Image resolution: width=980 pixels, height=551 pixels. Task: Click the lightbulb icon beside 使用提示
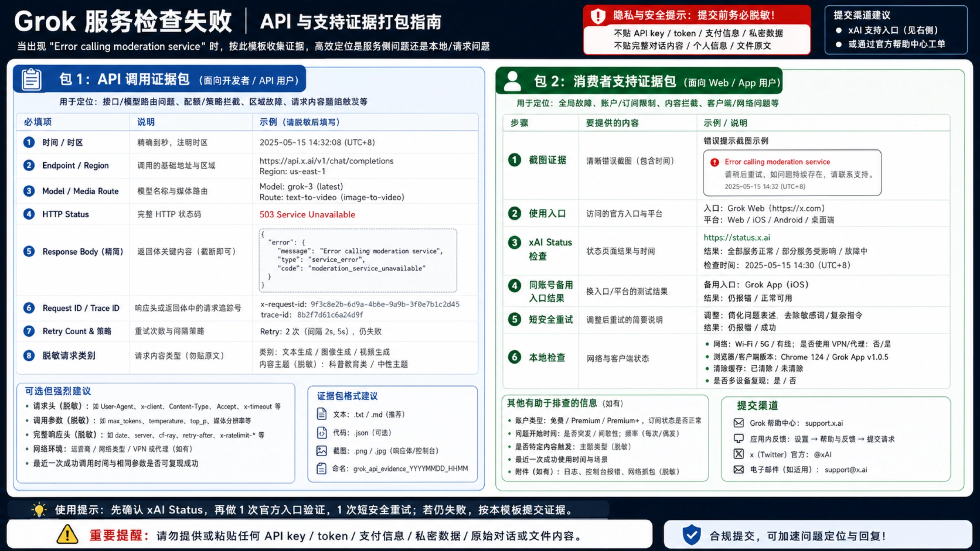tap(39, 510)
